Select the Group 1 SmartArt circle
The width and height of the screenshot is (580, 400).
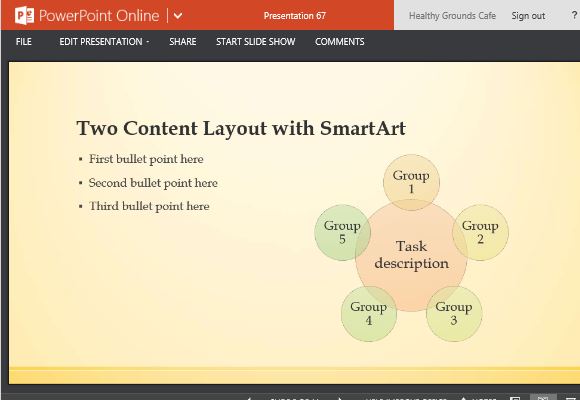click(411, 182)
